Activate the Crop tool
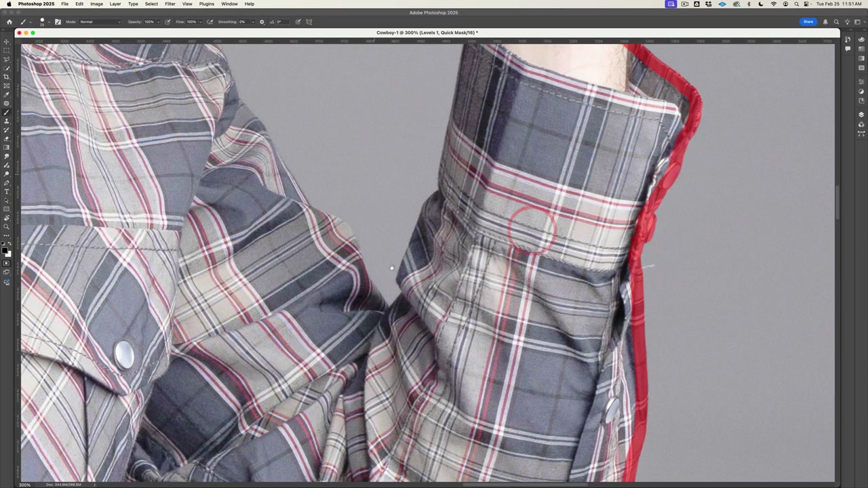This screenshot has width=868, height=488. coord(7,75)
